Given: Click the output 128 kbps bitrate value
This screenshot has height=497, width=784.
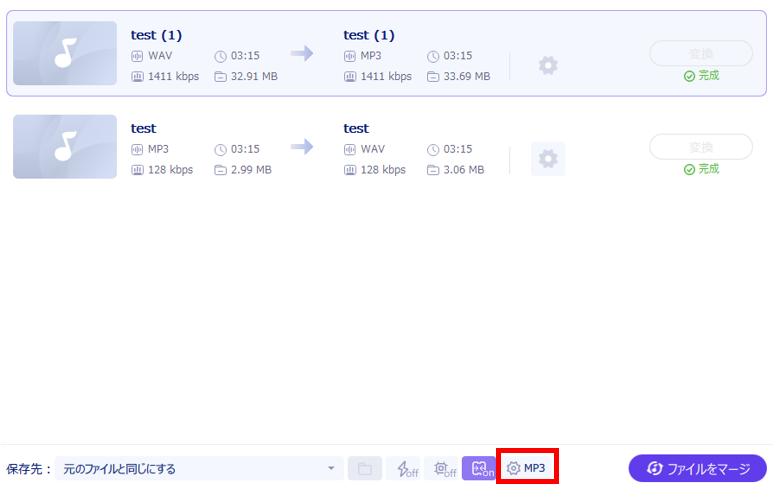Looking at the screenshot, I should [x=383, y=170].
